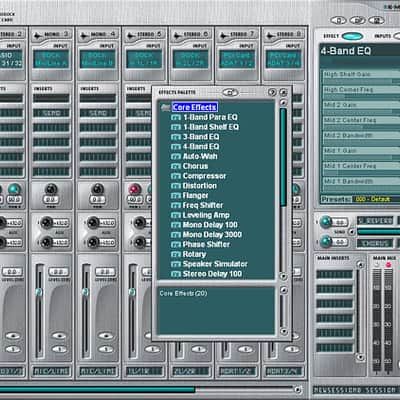This screenshot has width=400, height=400.
Task: Open the Stereo 8 input source selector
Action: pos(284,59)
